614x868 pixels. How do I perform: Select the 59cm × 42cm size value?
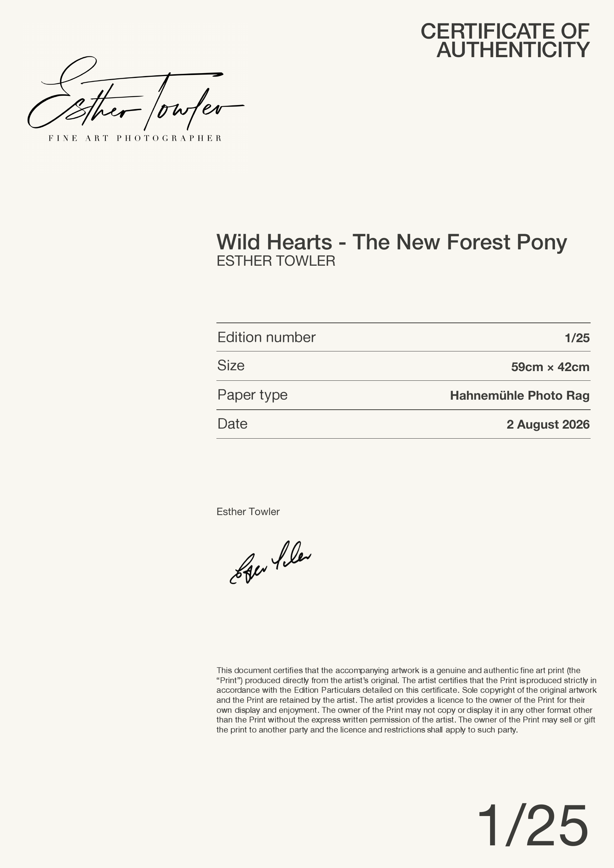550,367
